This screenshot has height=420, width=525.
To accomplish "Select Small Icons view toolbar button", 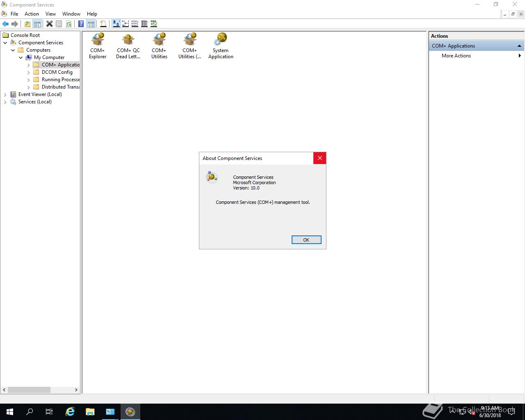I will [126, 24].
